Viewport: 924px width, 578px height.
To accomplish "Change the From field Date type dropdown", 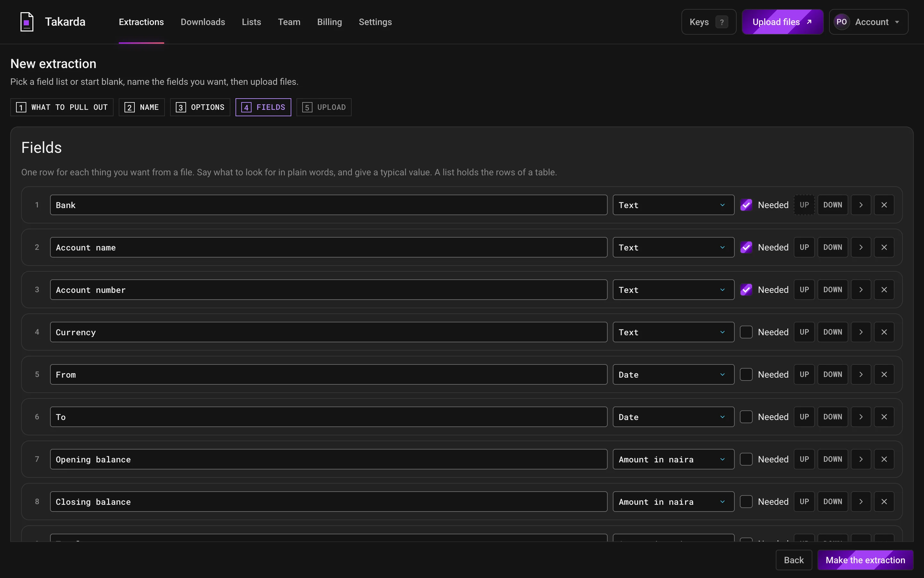I will (673, 375).
